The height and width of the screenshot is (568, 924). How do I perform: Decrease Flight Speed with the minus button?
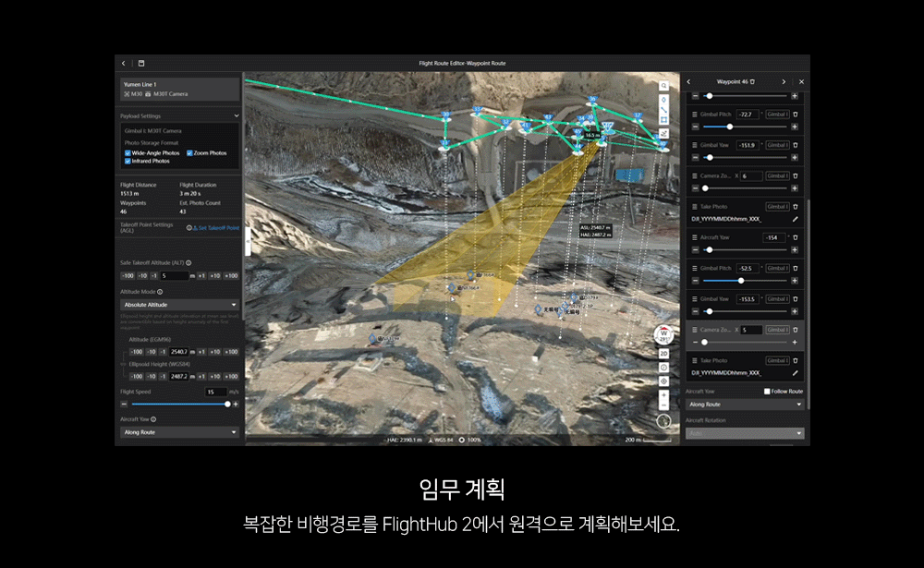coord(124,405)
